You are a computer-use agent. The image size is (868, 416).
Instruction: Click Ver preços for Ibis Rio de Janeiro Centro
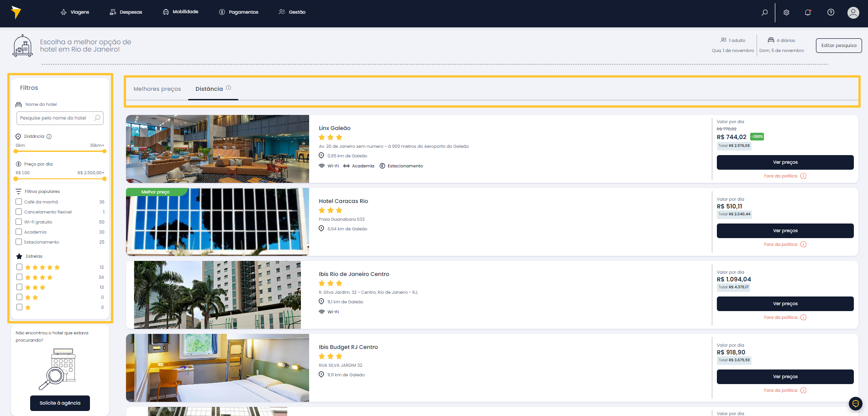(x=785, y=304)
